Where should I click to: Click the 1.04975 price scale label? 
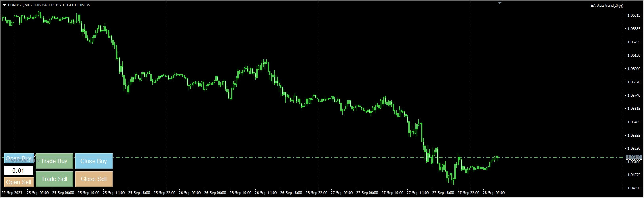(x=634, y=175)
